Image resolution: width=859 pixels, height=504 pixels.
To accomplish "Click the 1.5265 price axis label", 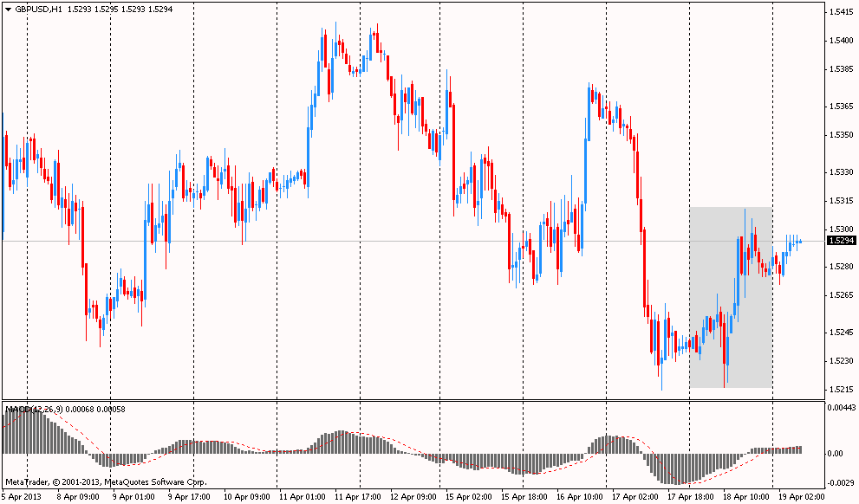I will (839, 295).
